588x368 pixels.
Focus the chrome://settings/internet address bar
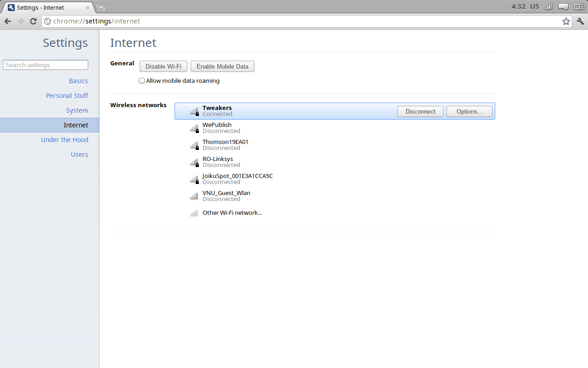306,21
